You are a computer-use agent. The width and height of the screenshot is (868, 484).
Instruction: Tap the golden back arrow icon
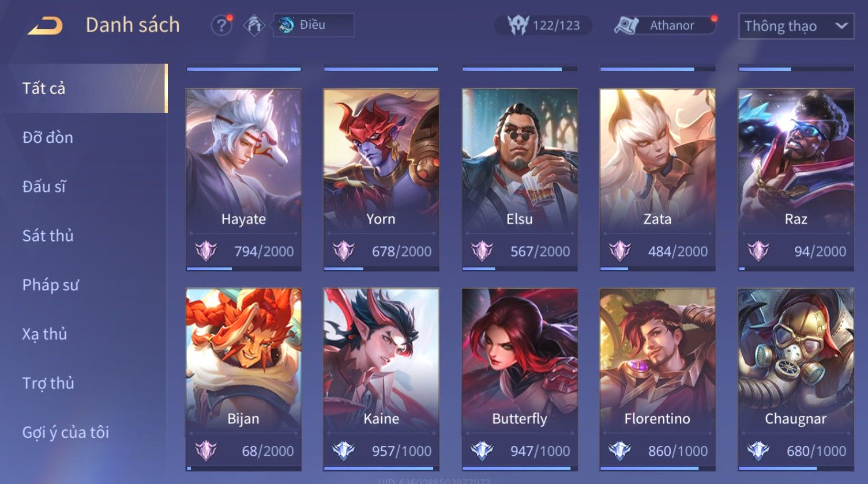pyautogui.click(x=45, y=25)
